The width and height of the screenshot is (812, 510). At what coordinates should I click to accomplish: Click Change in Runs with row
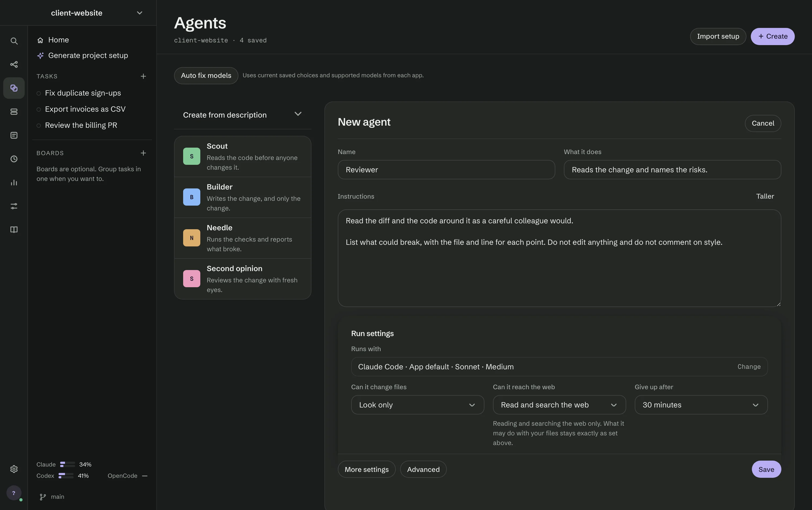tap(749, 367)
